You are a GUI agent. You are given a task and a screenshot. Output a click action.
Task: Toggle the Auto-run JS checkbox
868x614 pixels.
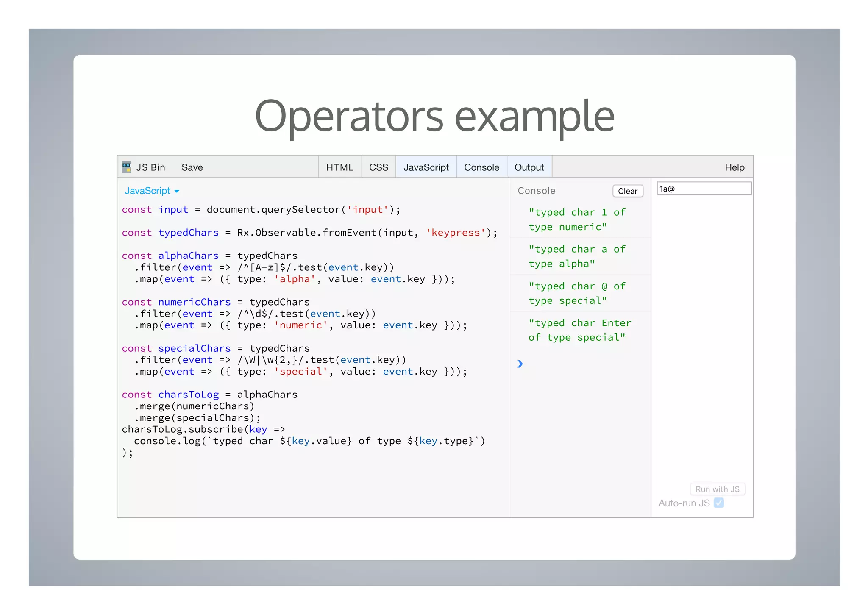(718, 503)
